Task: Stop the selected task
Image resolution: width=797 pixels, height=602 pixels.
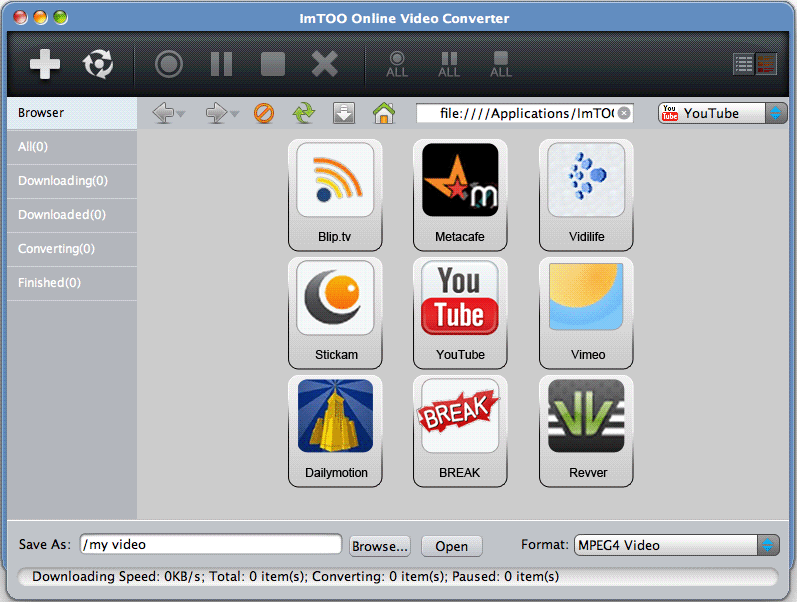Action: click(273, 64)
